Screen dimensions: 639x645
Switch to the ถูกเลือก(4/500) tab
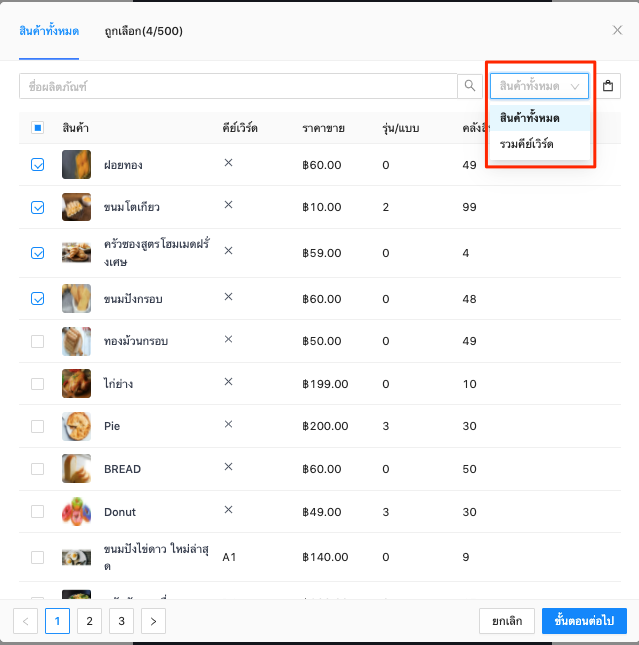143,31
